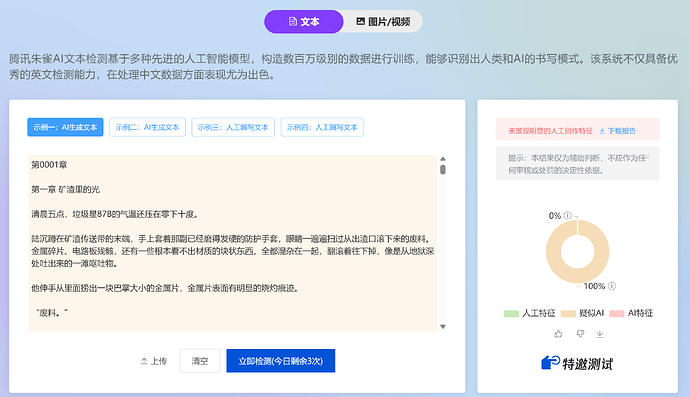690x397 pixels.
Task: Click the 清空 clear button
Action: click(200, 361)
